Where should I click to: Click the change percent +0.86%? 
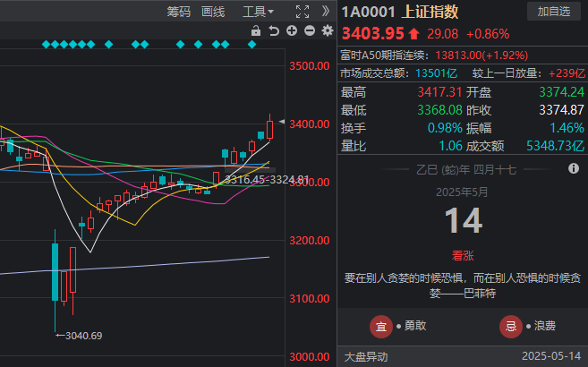coord(488,34)
